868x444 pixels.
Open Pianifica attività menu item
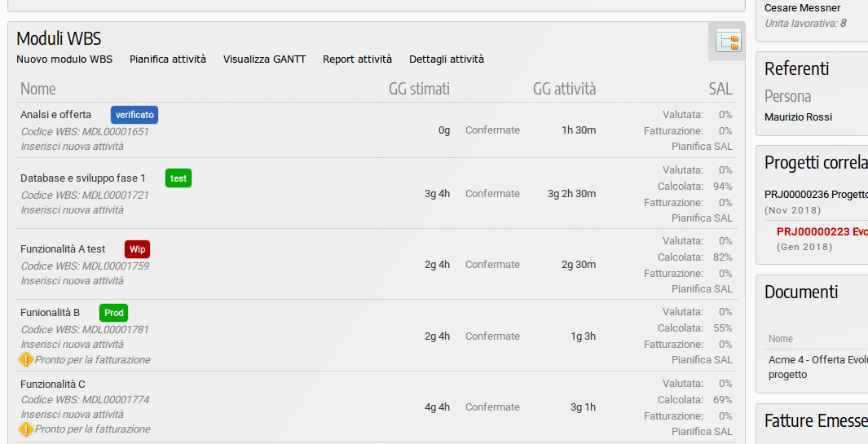pyautogui.click(x=168, y=59)
